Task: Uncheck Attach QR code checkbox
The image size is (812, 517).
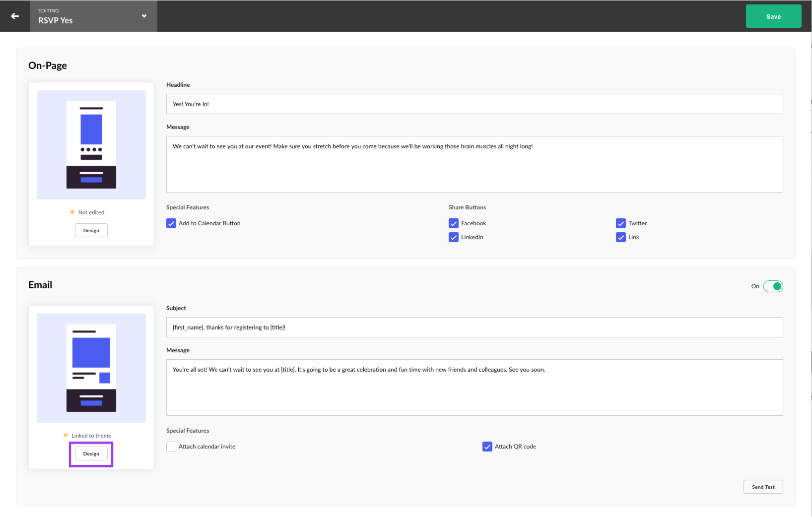Action: pos(487,447)
